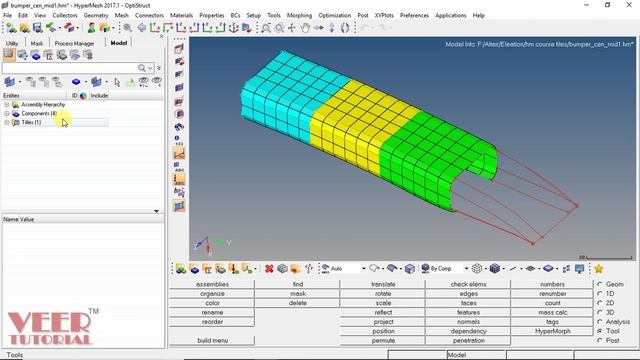
Task: Switch to the Mask tab
Action: click(37, 43)
